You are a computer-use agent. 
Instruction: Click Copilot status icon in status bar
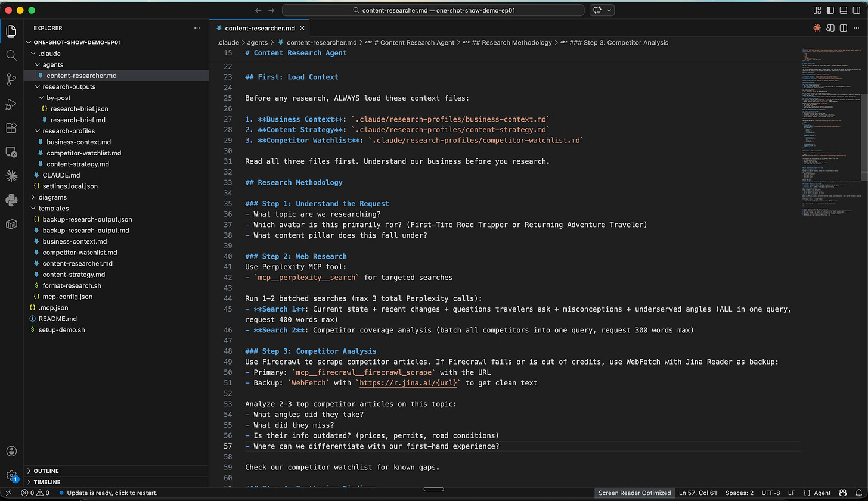tap(843, 493)
